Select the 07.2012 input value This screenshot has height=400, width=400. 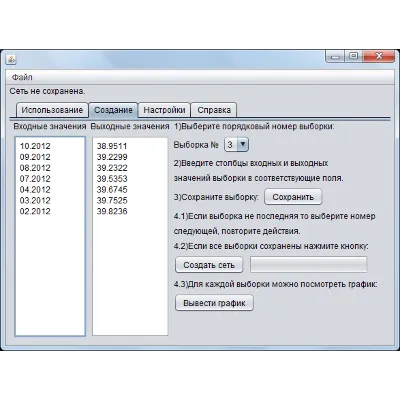tap(35, 179)
